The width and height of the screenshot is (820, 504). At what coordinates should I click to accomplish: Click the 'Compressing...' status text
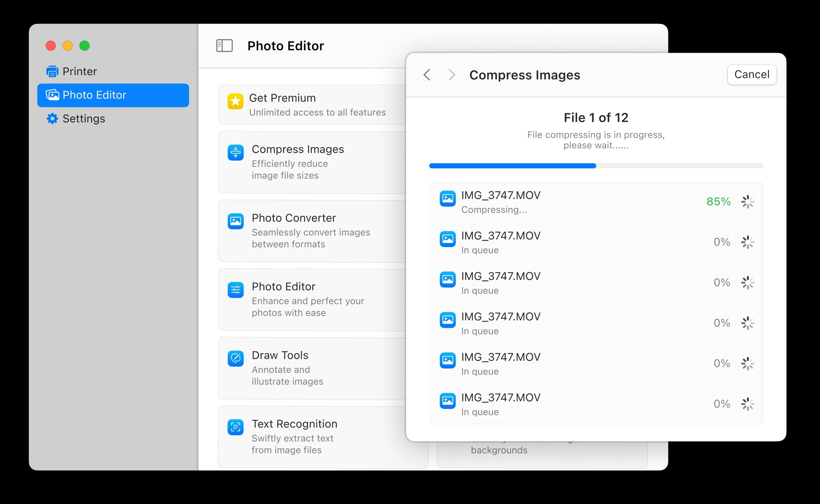tap(494, 210)
